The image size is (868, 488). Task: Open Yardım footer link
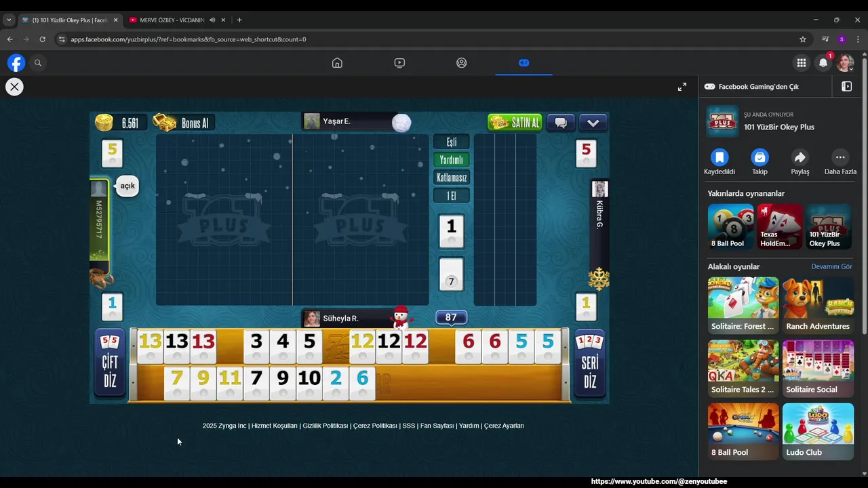(x=469, y=426)
